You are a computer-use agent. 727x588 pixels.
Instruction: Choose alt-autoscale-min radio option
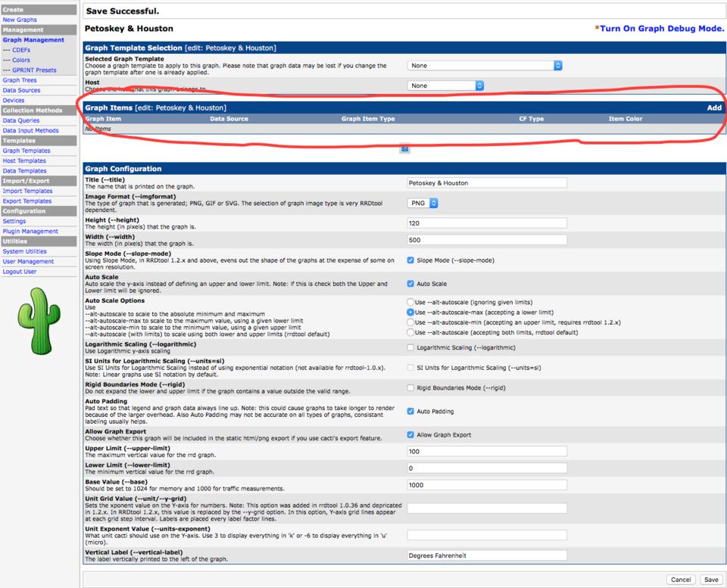[410, 322]
